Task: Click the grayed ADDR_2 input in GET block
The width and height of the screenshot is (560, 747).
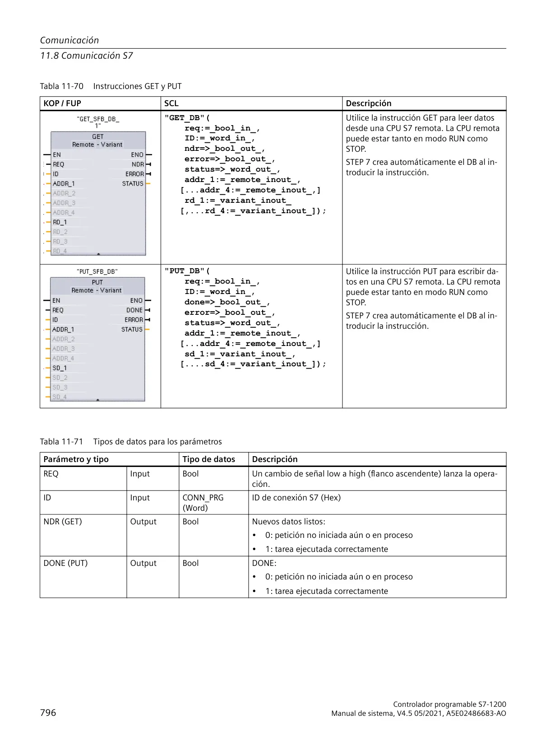Action: click(x=64, y=193)
